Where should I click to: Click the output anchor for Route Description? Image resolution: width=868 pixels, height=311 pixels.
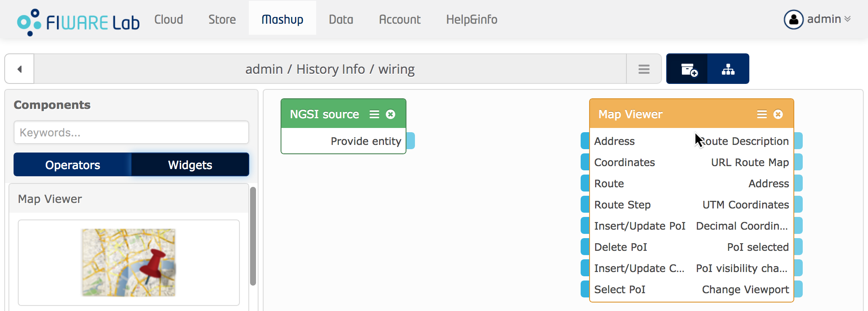click(798, 141)
